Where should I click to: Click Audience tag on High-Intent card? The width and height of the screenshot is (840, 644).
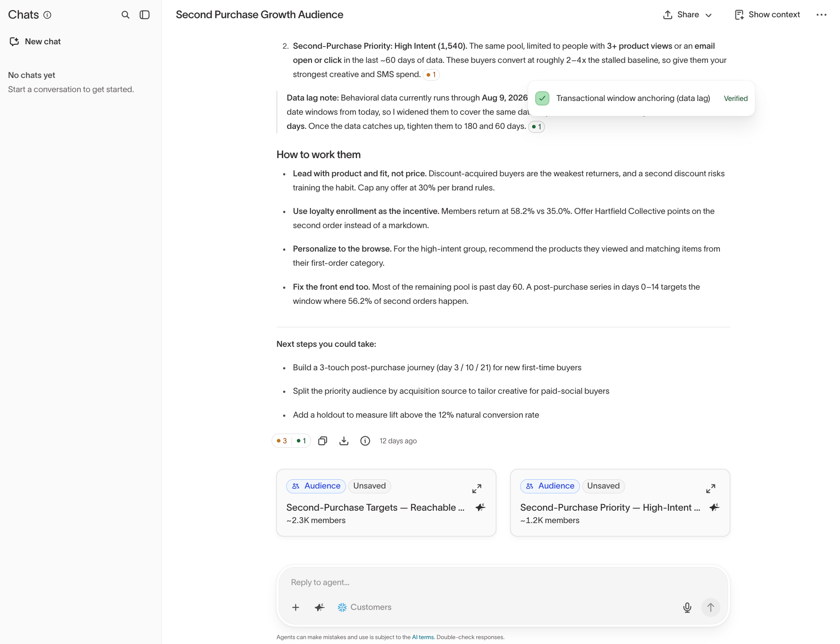click(x=550, y=486)
